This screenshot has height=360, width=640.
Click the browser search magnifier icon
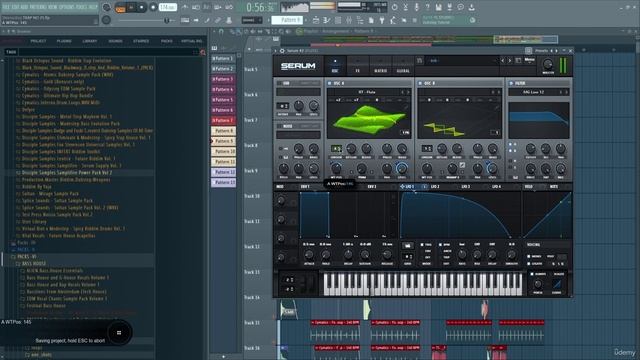point(203,52)
